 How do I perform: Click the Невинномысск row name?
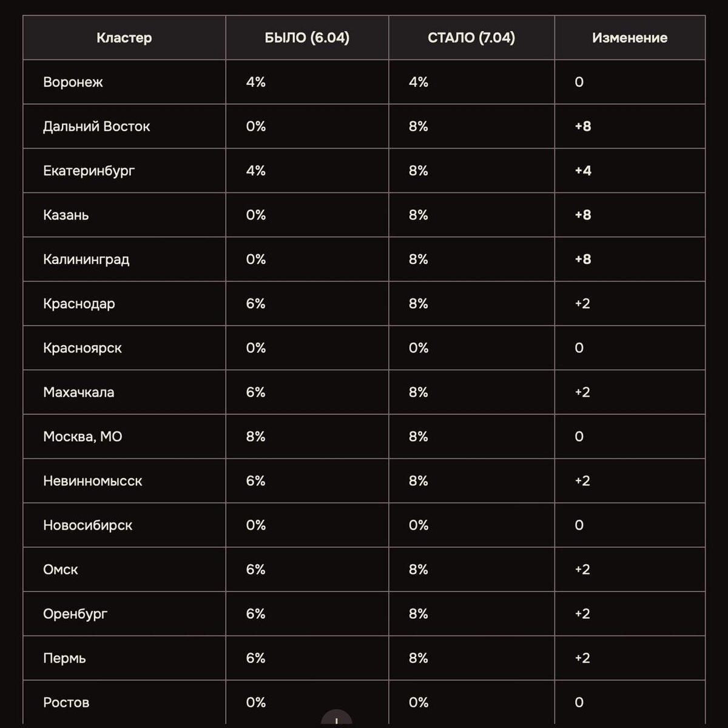(x=92, y=480)
